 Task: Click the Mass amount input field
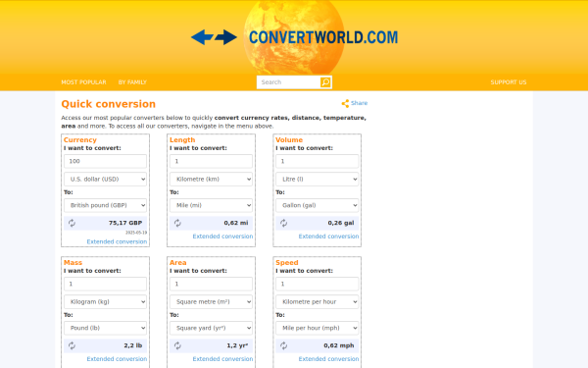[105, 284]
